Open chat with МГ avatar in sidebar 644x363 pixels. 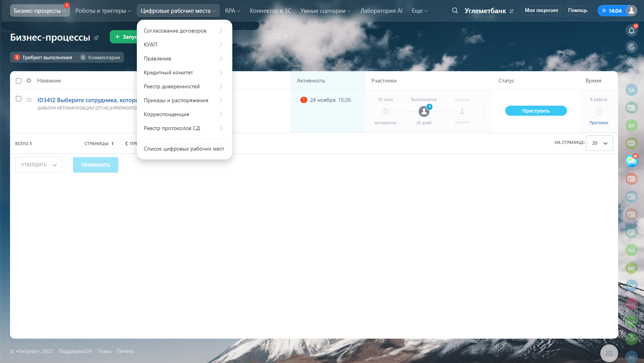click(x=632, y=268)
